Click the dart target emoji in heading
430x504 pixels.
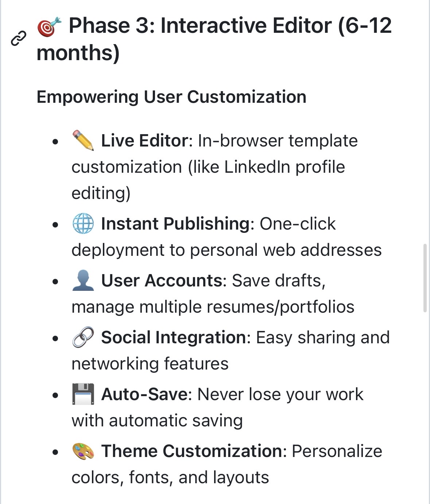[x=49, y=27]
